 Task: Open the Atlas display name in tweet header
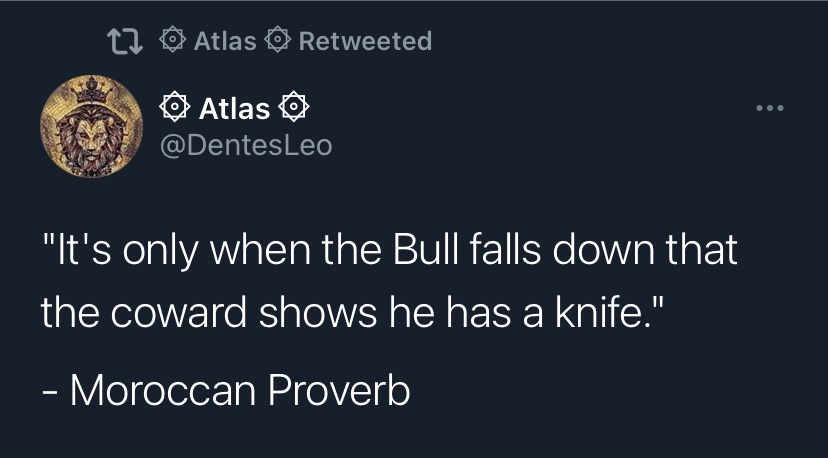pyautogui.click(x=235, y=108)
